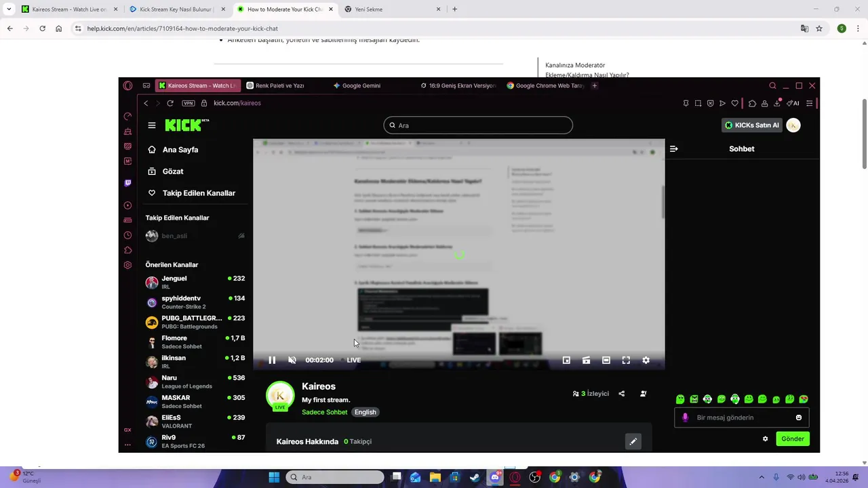
Task: Open Opera Easy Setup menu icon
Action: pyautogui.click(x=809, y=104)
